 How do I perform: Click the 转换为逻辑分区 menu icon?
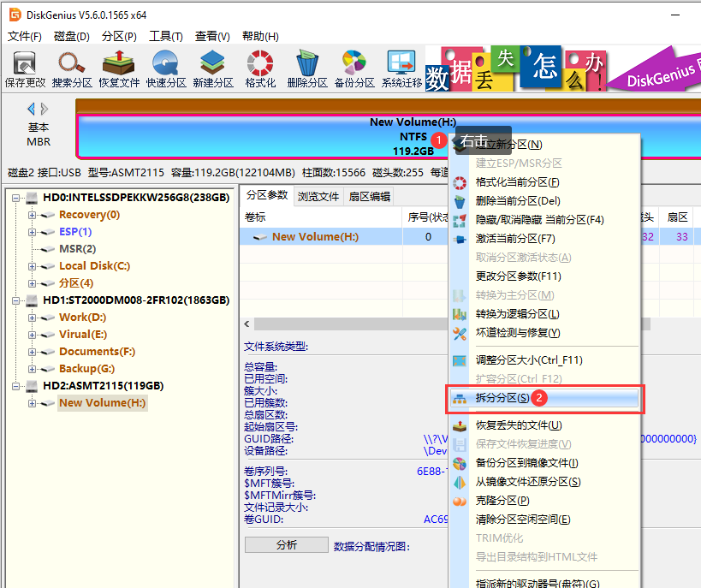point(460,314)
